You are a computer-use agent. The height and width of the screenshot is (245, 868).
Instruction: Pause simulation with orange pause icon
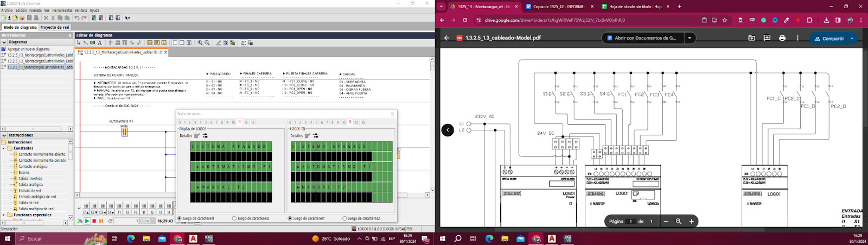[x=101, y=221]
